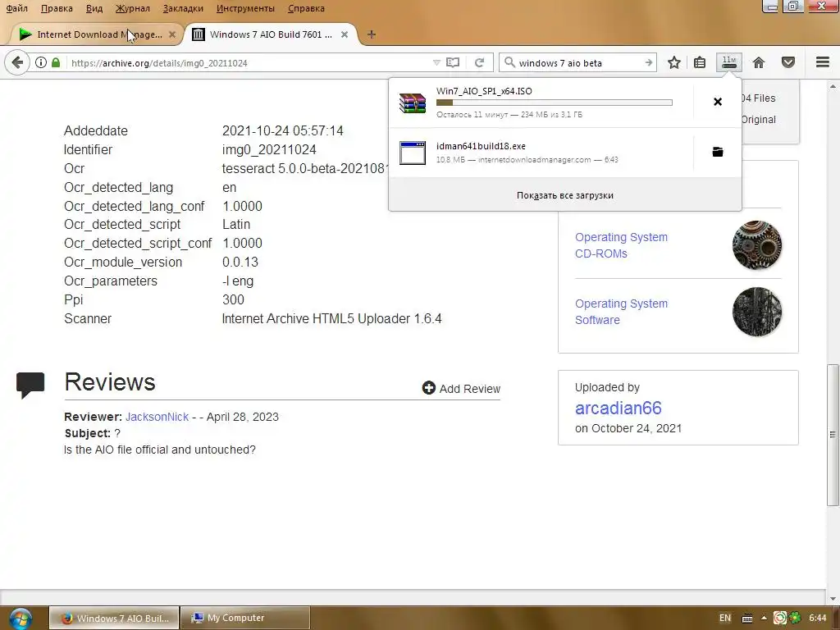The width and height of the screenshot is (840, 630).
Task: Click the Win7_AIO_SP1_x64.ISO file name
Action: [484, 91]
